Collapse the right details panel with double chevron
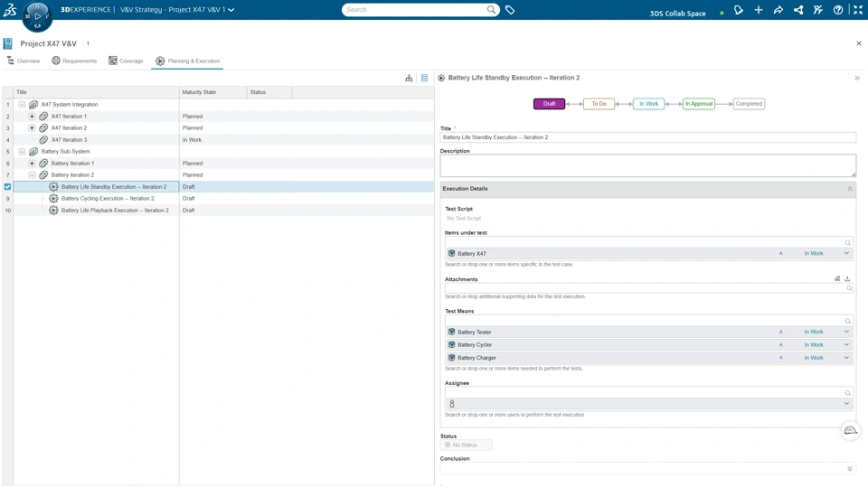 857,78
